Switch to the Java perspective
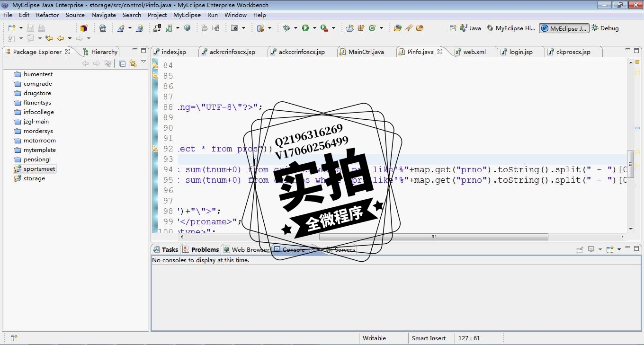The height and width of the screenshot is (345, 644). pos(470,28)
